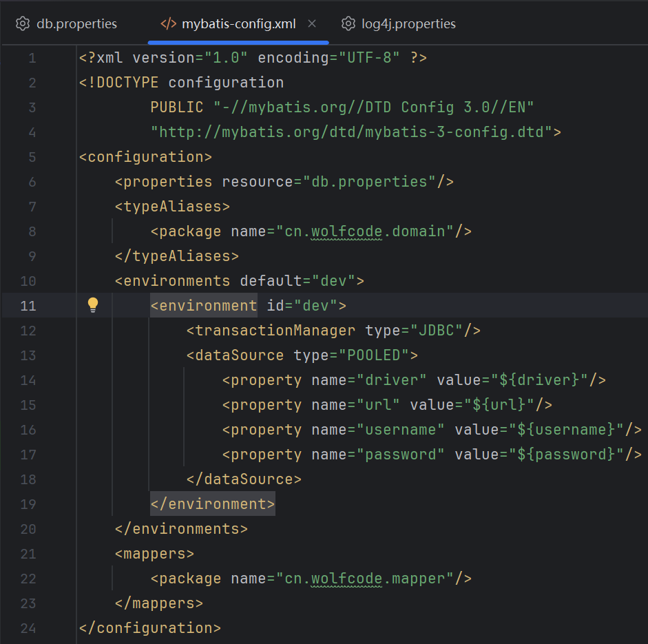
Task: Click the </dataSource> closing tag
Action: coord(244,479)
